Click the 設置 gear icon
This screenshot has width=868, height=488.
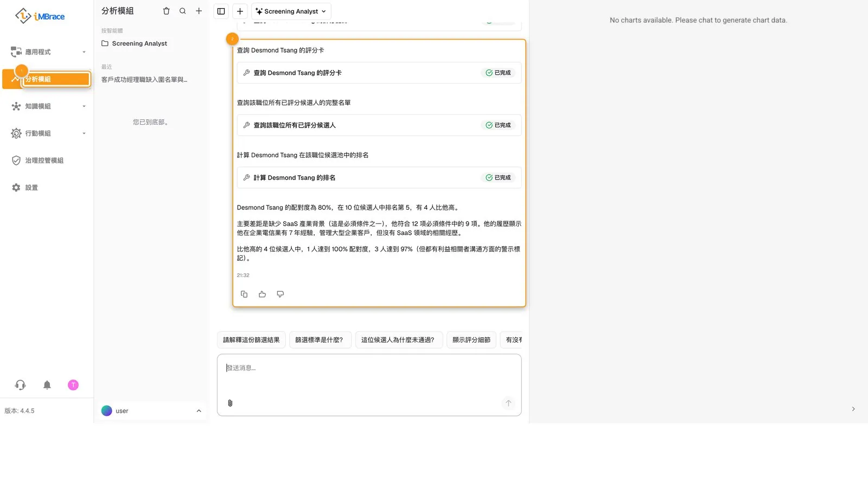pyautogui.click(x=16, y=188)
